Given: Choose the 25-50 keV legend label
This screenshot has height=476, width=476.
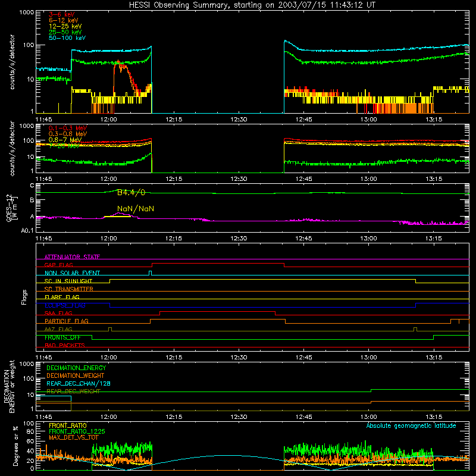Looking at the screenshot, I should 65,32.
